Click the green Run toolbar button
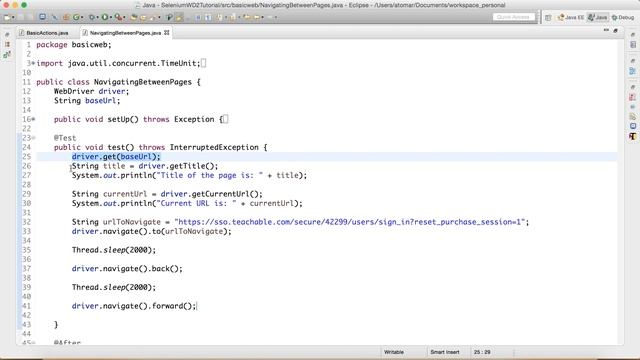 (104, 17)
